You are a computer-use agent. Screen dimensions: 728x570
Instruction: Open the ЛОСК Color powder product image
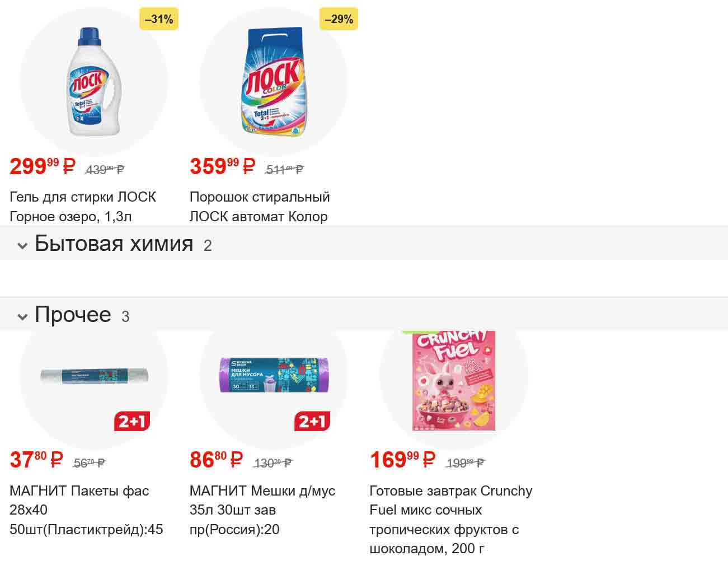pos(273,82)
